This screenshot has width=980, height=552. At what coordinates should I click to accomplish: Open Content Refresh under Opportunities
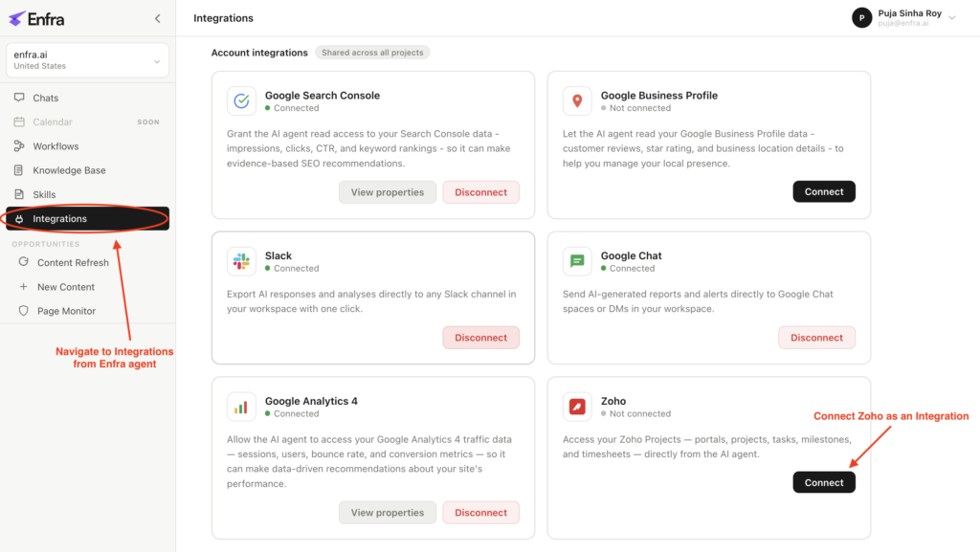click(x=87, y=262)
